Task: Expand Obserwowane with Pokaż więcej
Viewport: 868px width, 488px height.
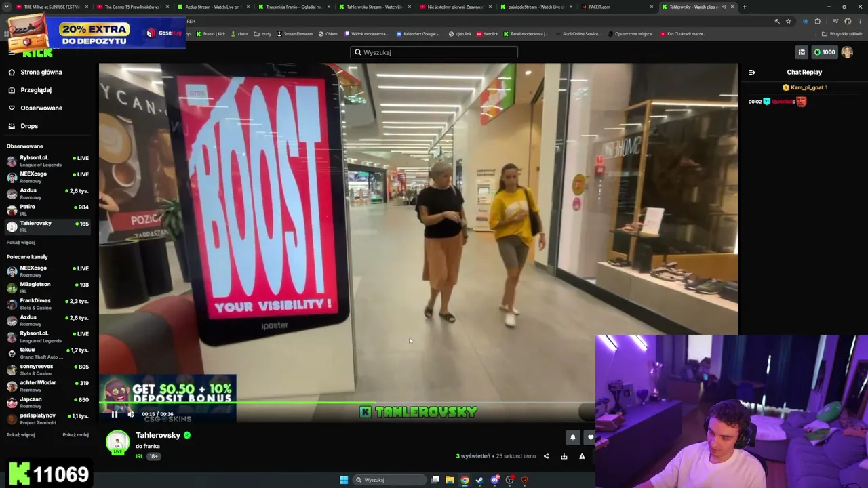Action: click(x=20, y=243)
